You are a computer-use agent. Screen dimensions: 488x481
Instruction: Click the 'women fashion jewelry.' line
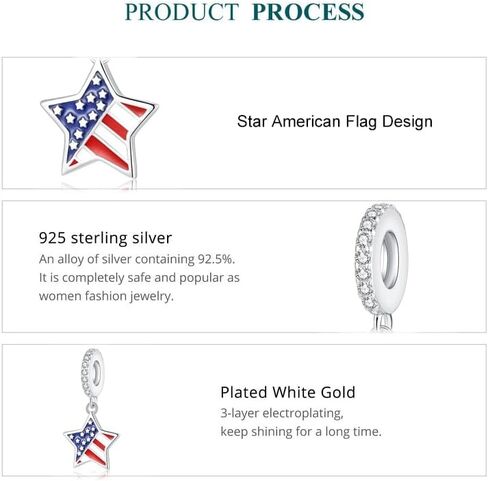point(106,296)
